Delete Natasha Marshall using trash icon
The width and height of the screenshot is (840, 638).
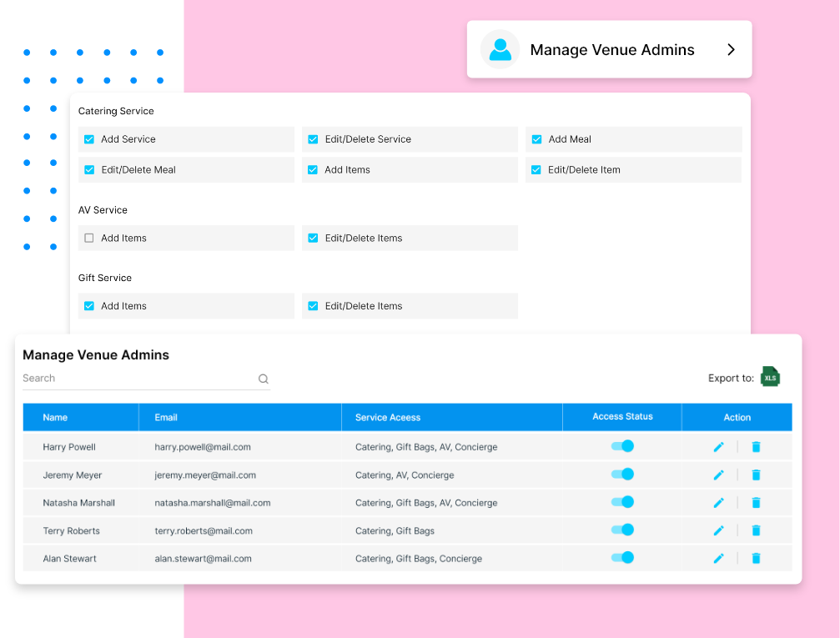[x=756, y=503]
